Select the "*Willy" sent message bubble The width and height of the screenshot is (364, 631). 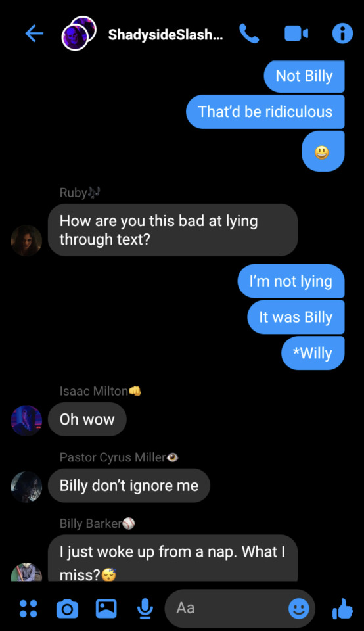313,353
